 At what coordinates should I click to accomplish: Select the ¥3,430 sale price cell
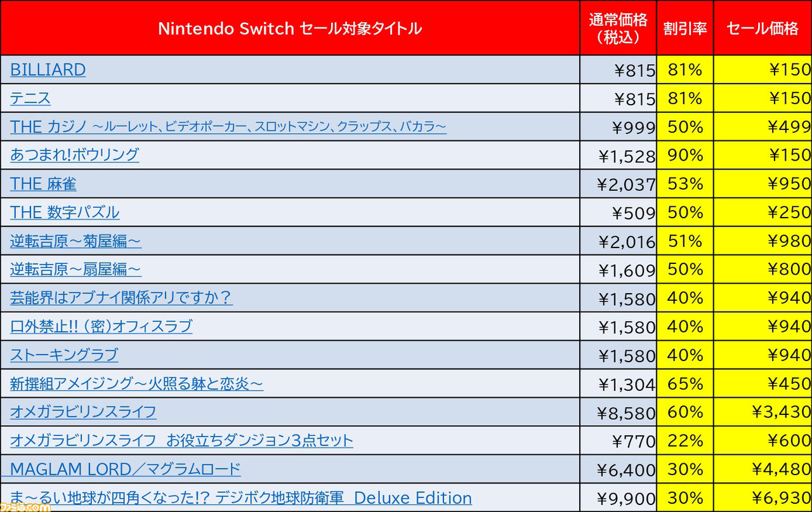pyautogui.click(x=763, y=412)
